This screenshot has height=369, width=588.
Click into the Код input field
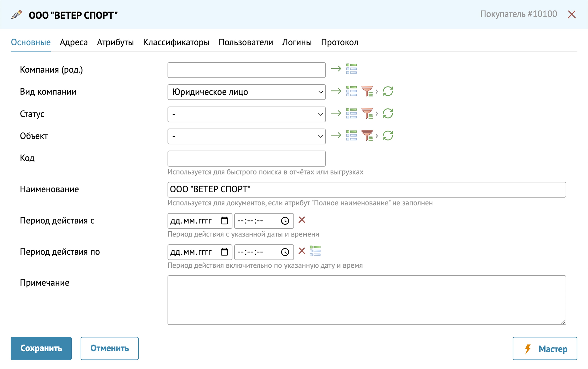coord(246,159)
